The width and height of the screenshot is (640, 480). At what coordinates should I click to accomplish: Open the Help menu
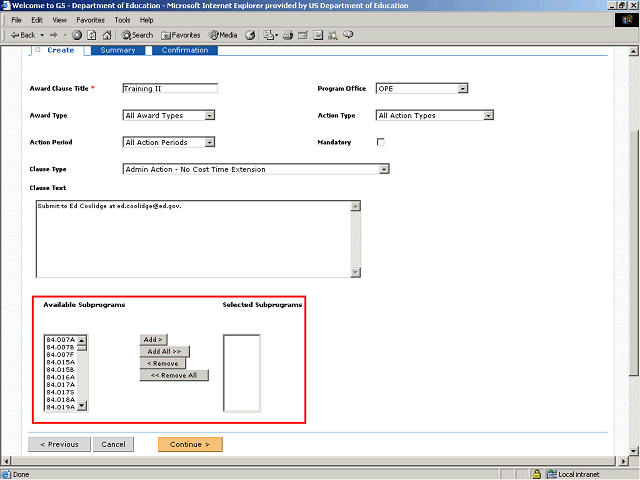tap(147, 20)
